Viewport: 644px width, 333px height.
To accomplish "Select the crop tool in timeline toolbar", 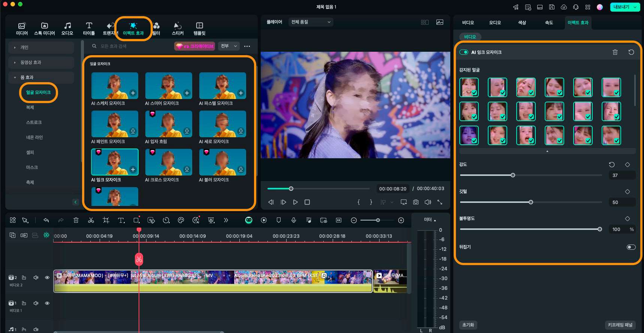I will (106, 220).
